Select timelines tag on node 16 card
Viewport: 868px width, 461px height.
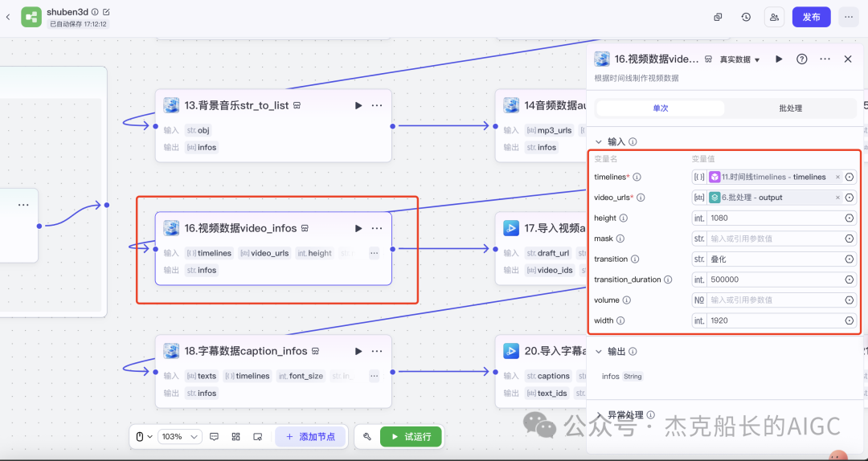209,253
